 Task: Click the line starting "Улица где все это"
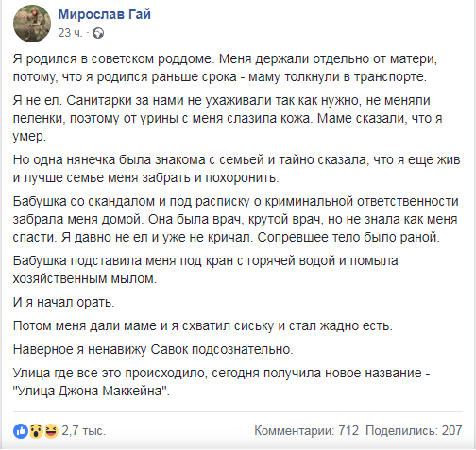[221, 382]
